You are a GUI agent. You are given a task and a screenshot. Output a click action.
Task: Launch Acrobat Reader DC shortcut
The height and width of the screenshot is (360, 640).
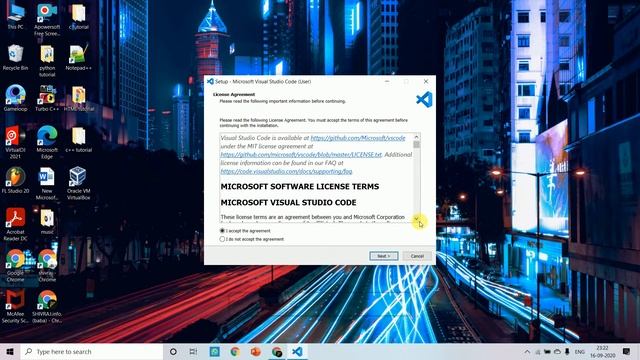[15, 224]
